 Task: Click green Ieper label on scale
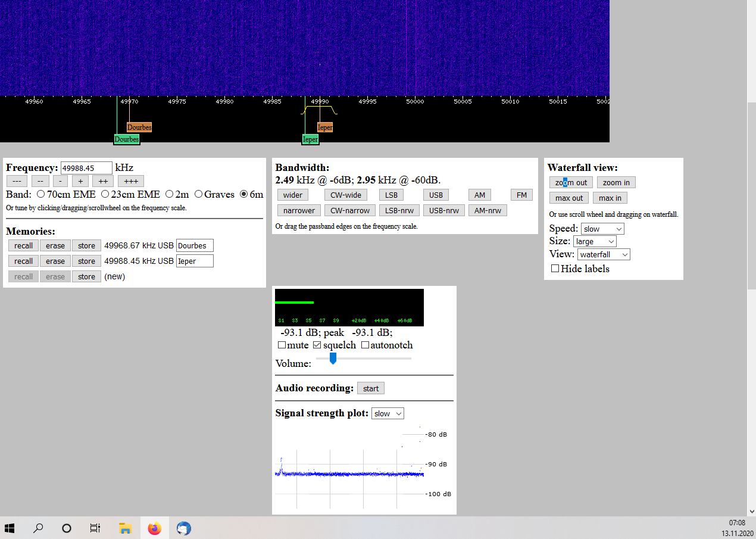coord(310,139)
